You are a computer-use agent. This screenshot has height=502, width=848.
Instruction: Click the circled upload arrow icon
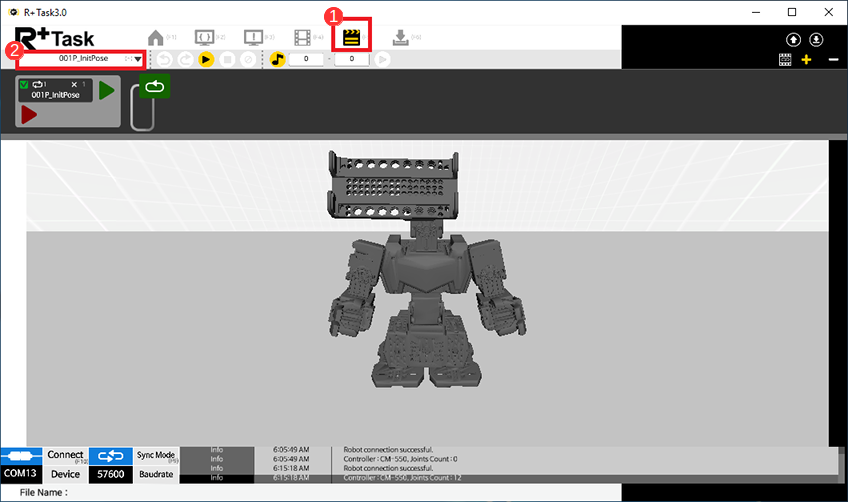[794, 40]
